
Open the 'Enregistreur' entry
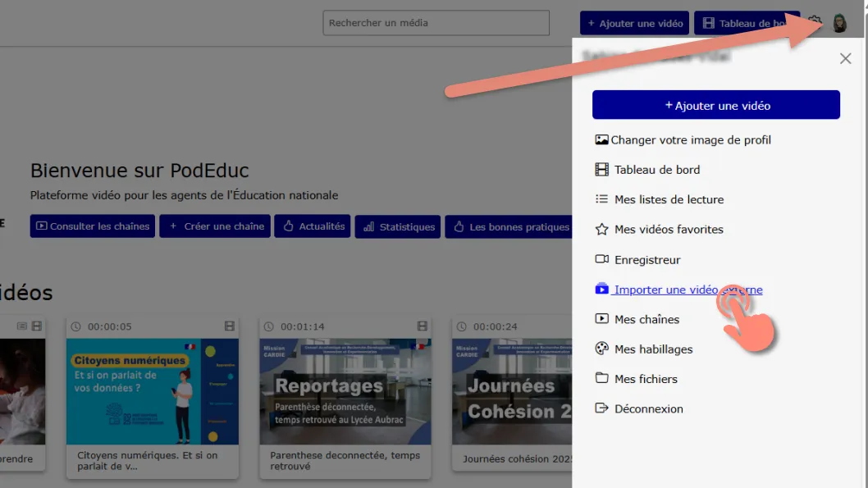coord(647,260)
